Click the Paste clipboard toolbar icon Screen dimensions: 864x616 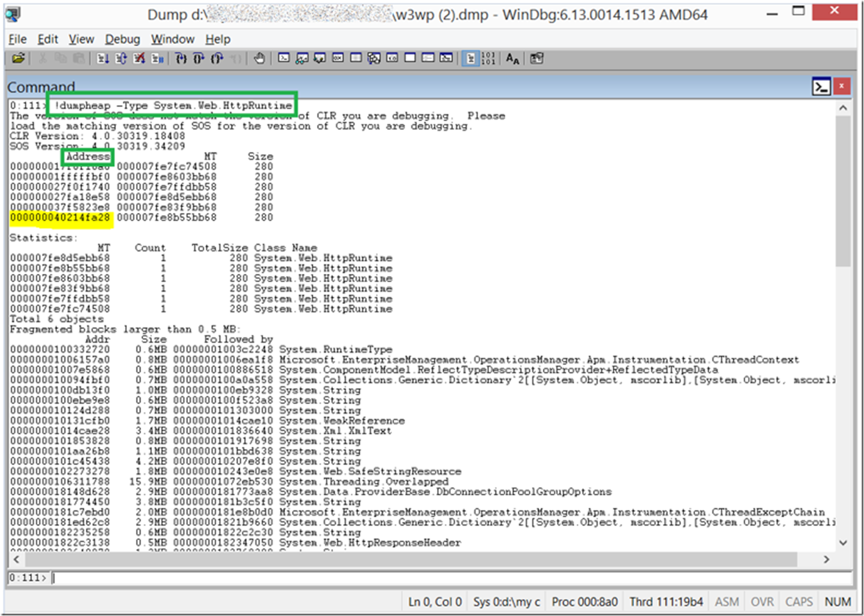(79, 58)
